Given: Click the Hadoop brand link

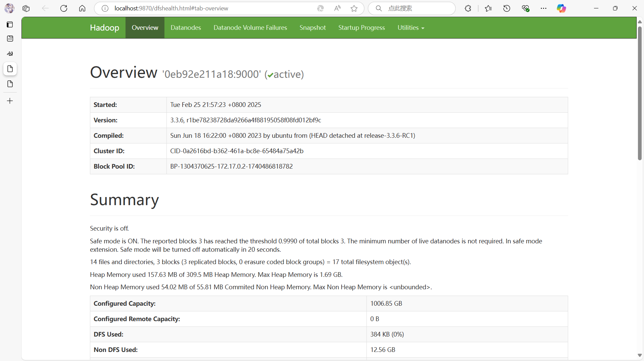Looking at the screenshot, I should [x=104, y=28].
